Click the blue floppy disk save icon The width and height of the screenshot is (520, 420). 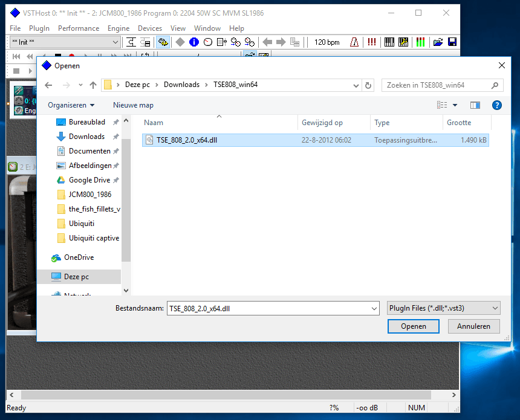tap(452, 42)
